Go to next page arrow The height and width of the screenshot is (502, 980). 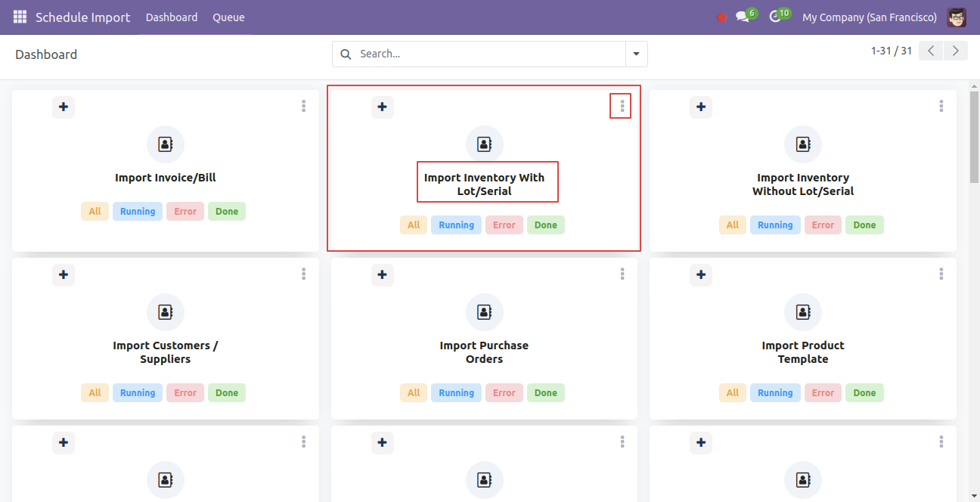(x=956, y=51)
